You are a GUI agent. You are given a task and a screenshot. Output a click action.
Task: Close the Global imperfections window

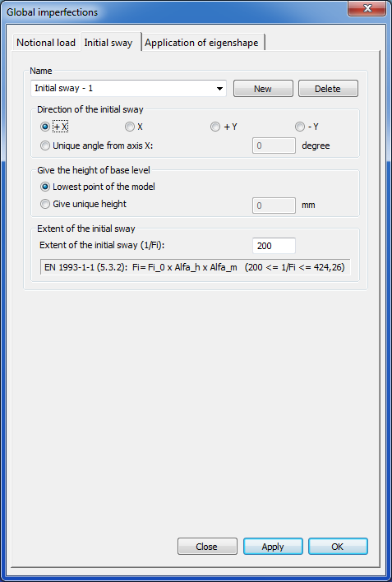(367, 9)
